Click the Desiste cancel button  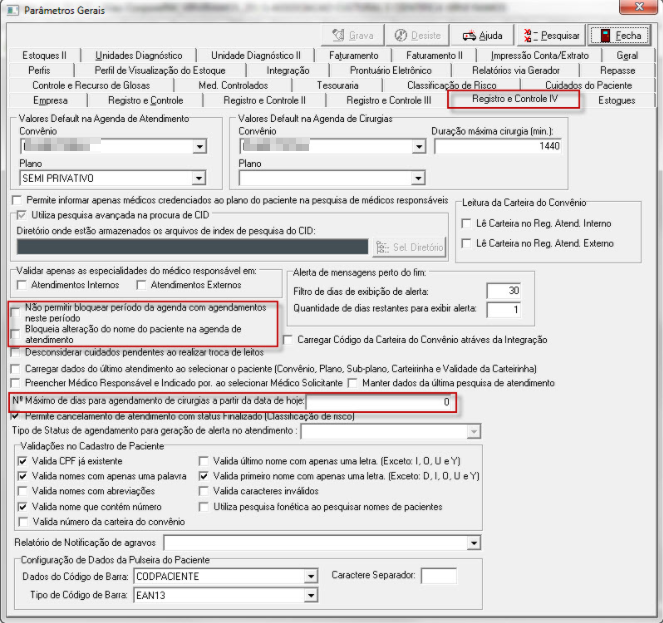click(417, 36)
